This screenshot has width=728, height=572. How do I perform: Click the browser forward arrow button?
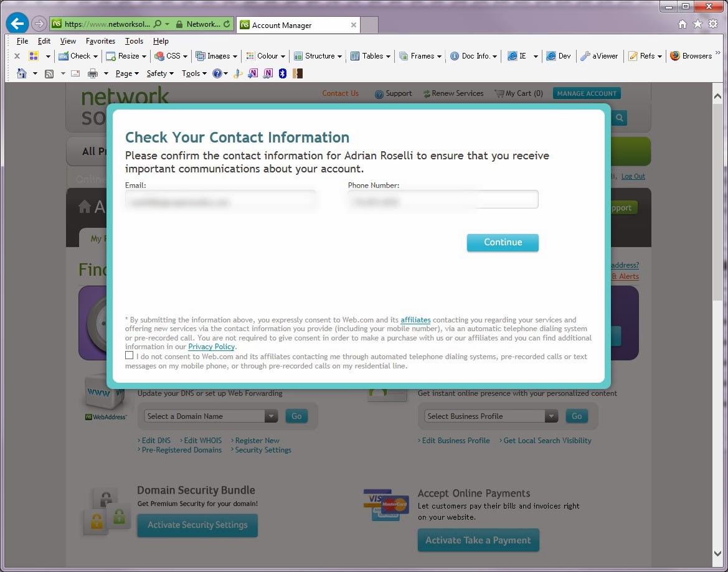(39, 24)
